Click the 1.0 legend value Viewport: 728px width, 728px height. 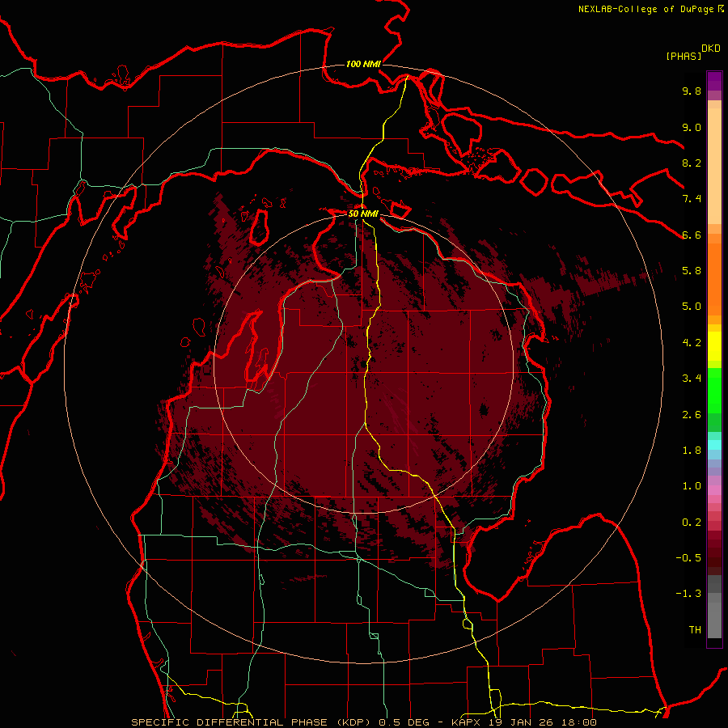coord(692,486)
